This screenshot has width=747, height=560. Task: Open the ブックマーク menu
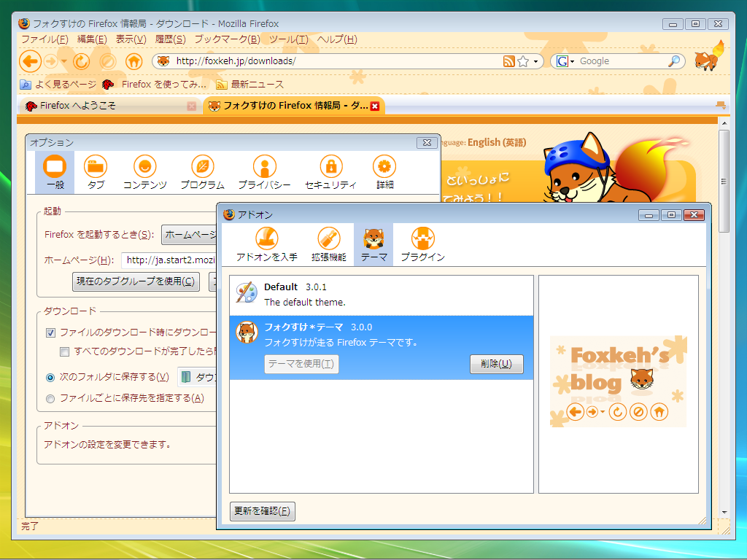click(x=228, y=39)
